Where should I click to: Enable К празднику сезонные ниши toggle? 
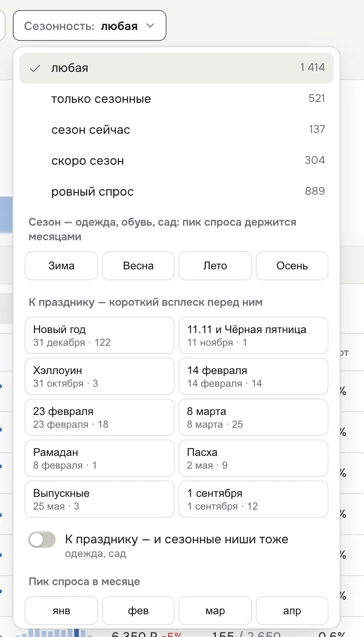[42, 540]
